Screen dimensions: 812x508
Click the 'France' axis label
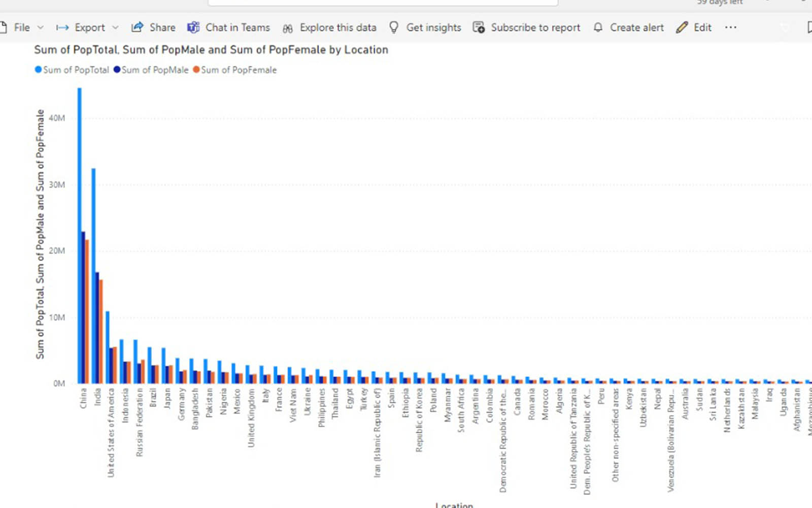[x=279, y=400]
